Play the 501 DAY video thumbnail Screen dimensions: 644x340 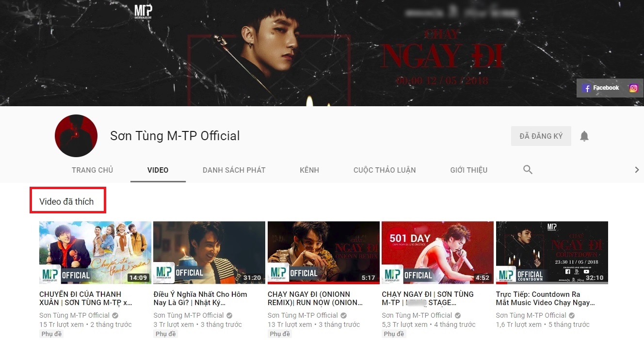tap(437, 253)
